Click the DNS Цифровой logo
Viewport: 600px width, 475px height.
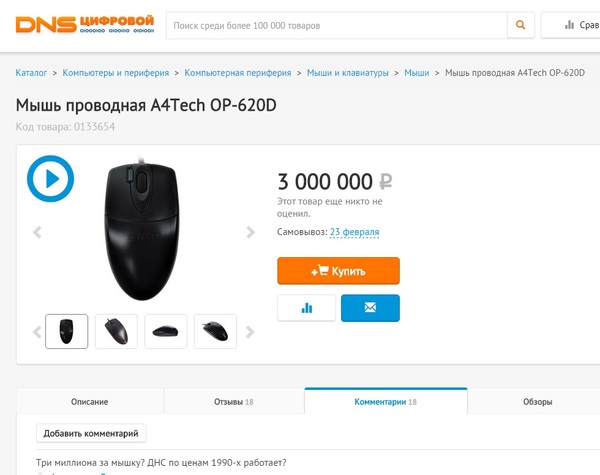point(84,24)
